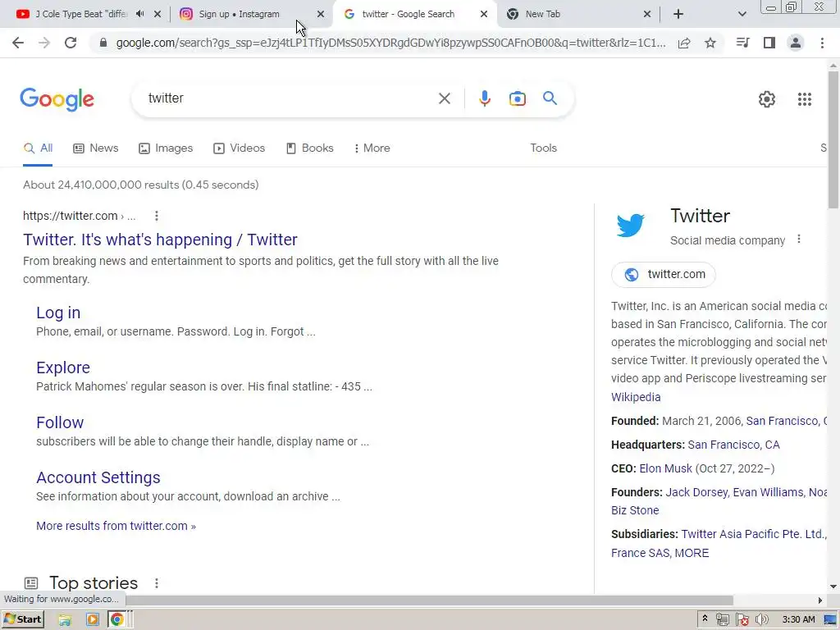
Task: Click the vertical scrollbar thumb
Action: (x=833, y=139)
